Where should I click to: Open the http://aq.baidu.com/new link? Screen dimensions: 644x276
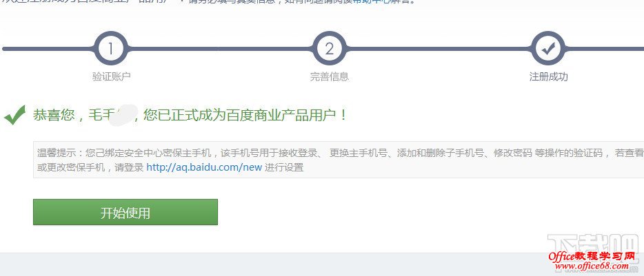(204, 167)
